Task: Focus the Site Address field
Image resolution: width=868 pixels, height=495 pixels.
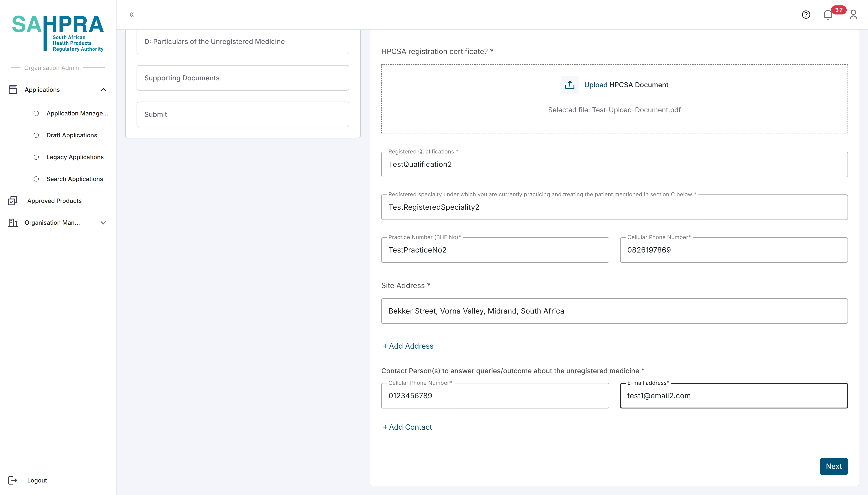Action: (614, 311)
